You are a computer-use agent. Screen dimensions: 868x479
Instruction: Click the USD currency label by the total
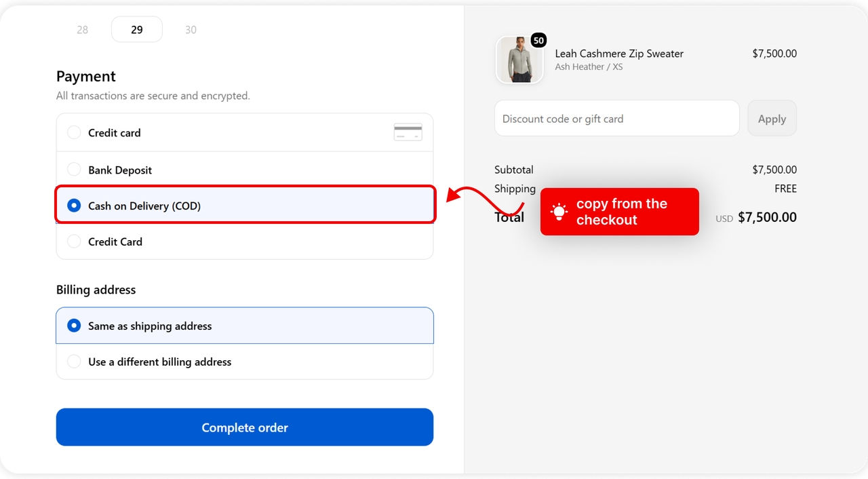pyautogui.click(x=724, y=218)
